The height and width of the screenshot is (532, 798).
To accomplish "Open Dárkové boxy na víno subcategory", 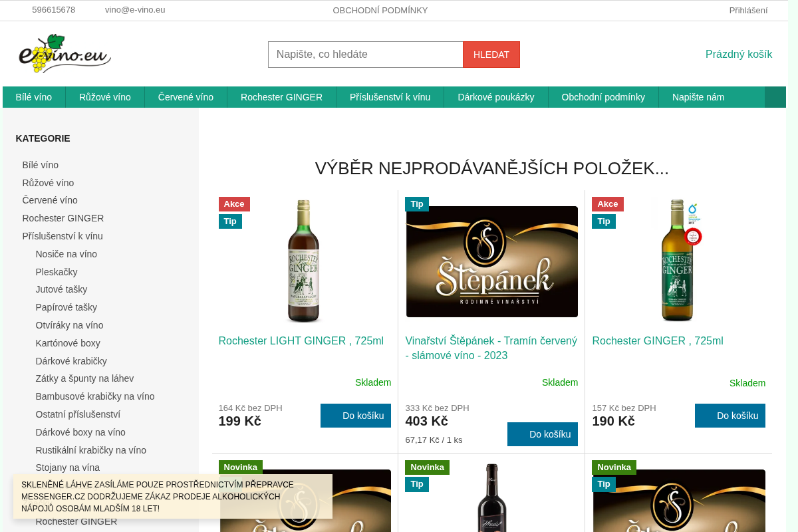I will [x=80, y=432].
